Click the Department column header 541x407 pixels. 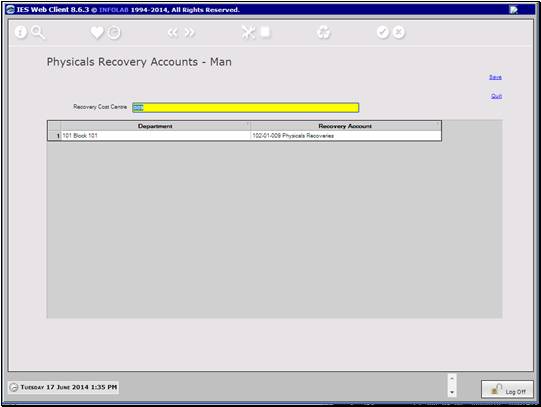coord(155,126)
